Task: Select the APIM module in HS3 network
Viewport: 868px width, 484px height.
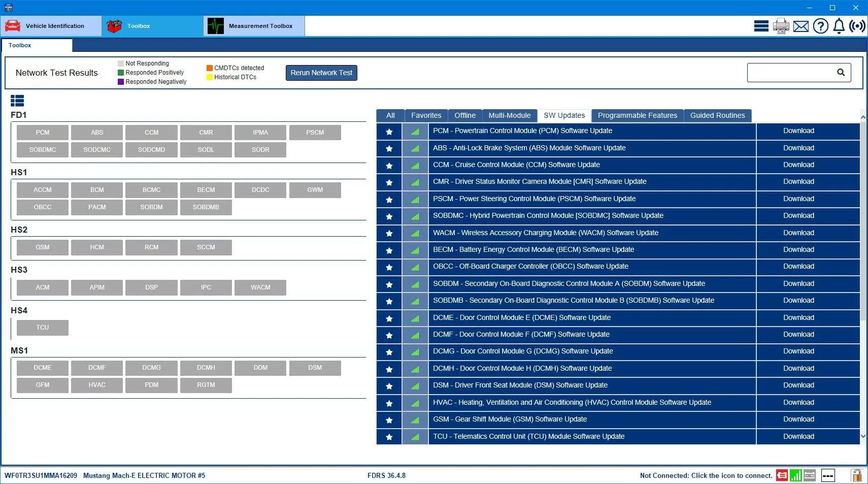Action: (97, 287)
